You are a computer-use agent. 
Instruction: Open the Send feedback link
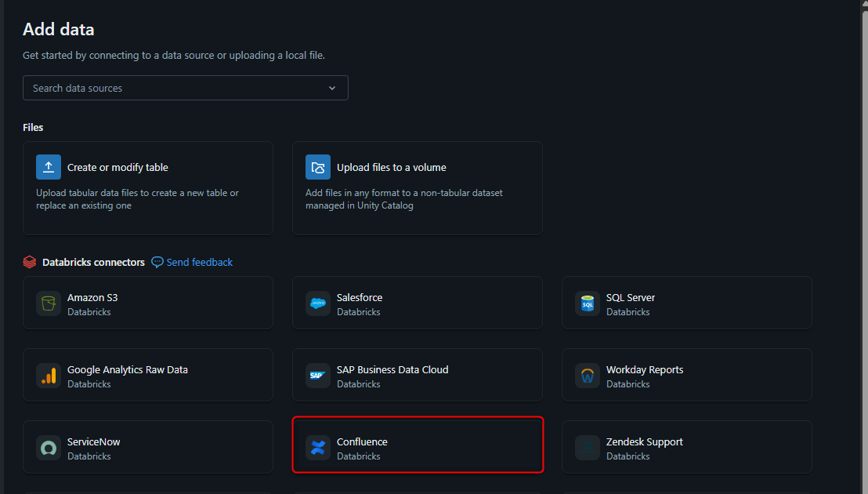pyautogui.click(x=199, y=262)
